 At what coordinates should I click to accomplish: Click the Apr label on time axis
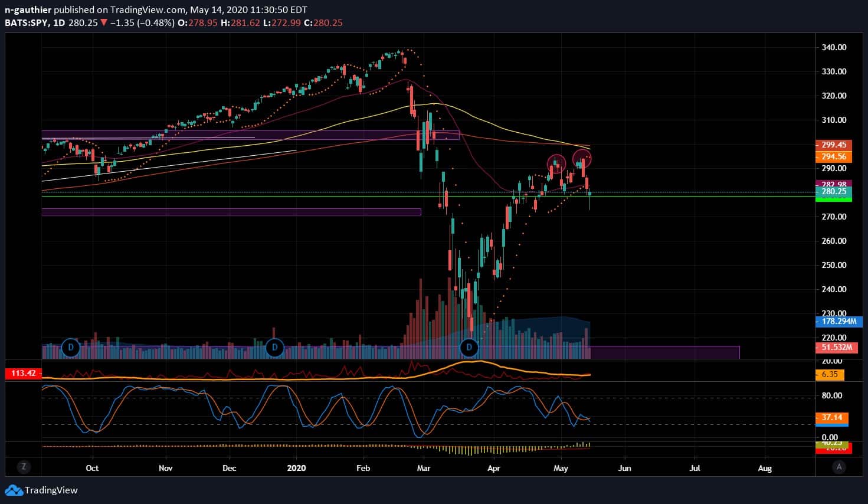click(x=494, y=469)
